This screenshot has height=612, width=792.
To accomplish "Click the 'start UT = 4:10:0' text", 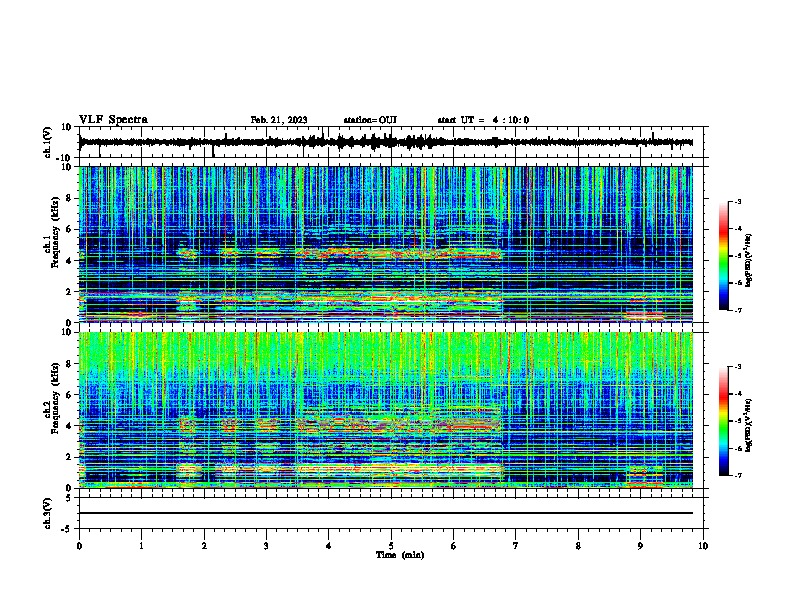I will (x=483, y=120).
